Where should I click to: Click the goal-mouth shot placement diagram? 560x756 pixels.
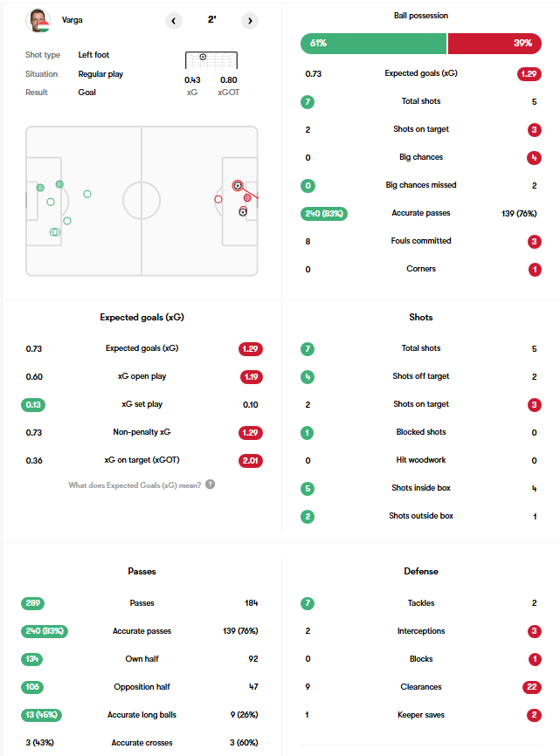pos(211,60)
